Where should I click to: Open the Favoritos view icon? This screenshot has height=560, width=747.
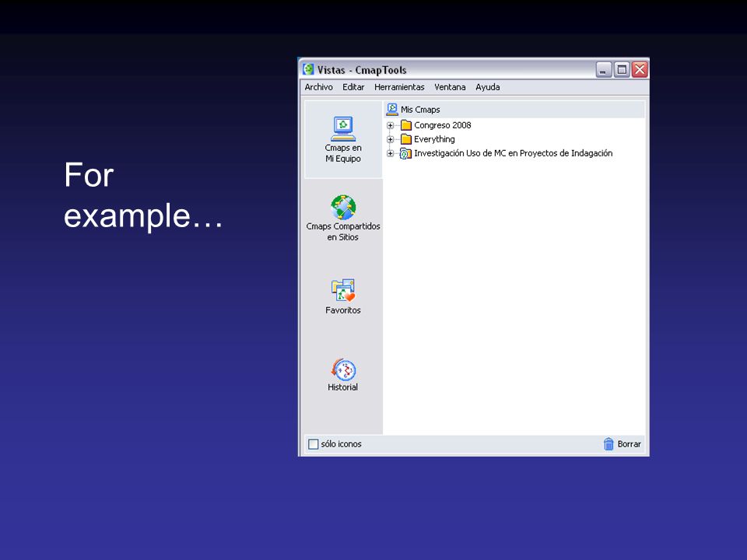[x=343, y=290]
